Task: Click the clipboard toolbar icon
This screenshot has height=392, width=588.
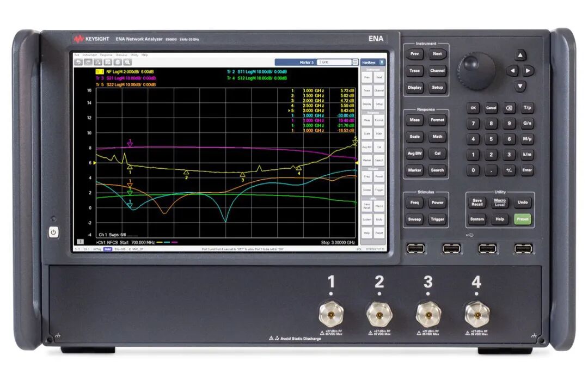Action: [117, 63]
